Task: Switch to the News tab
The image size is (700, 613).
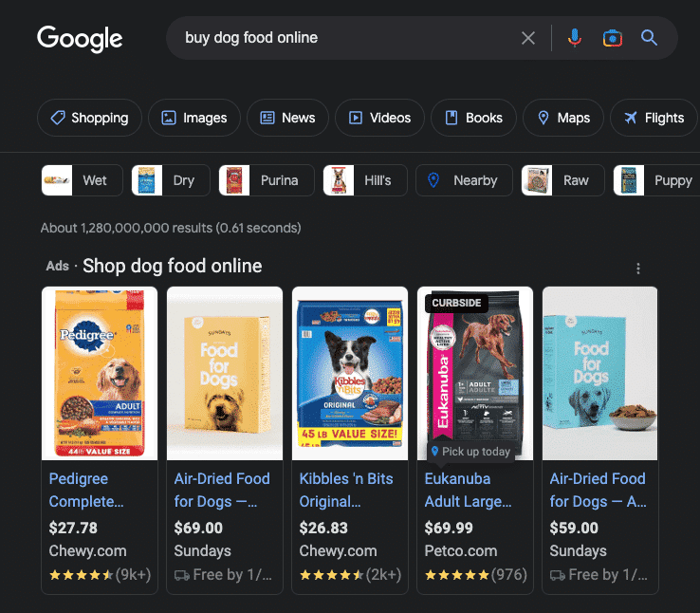Action: tap(288, 118)
